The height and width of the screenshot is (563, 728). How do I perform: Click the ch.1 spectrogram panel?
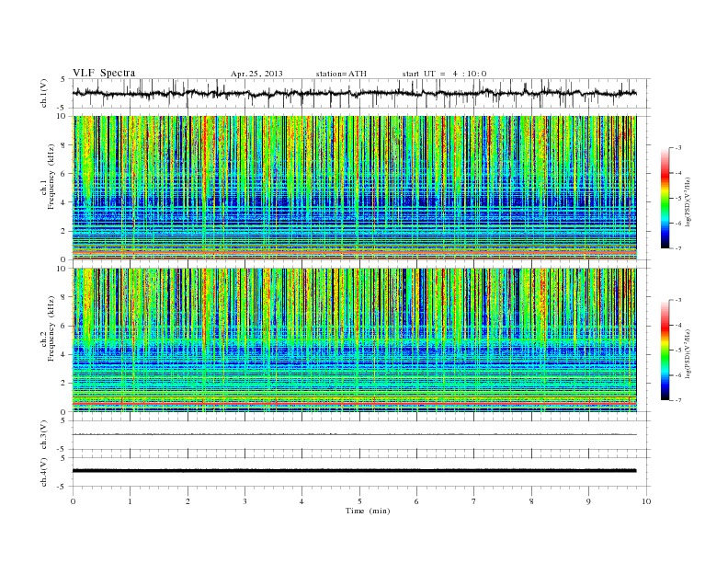point(355,188)
